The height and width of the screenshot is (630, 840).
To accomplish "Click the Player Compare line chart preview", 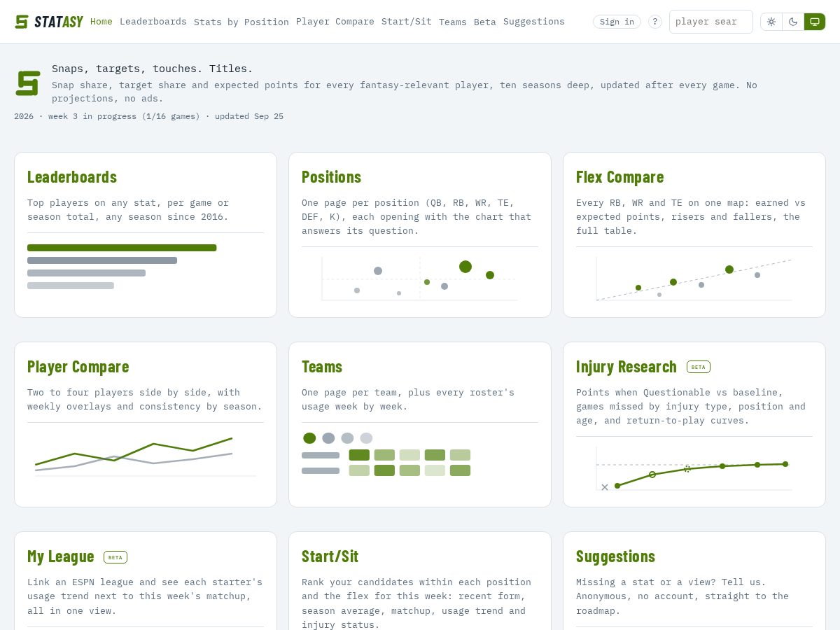I will coord(146,456).
